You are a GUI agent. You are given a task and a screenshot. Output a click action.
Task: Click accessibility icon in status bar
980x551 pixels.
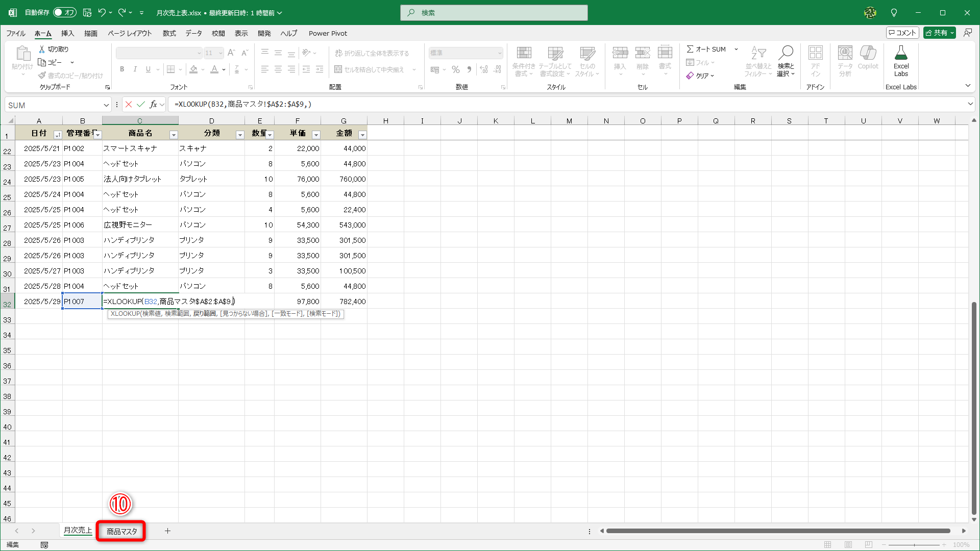(x=44, y=545)
